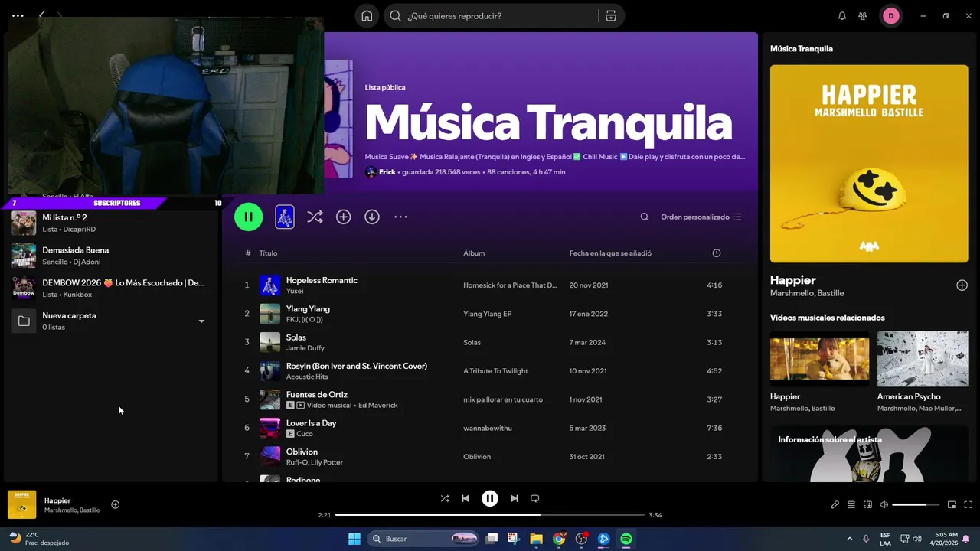
Task: Sort by Fecha en la que se añadió
Action: pos(610,253)
